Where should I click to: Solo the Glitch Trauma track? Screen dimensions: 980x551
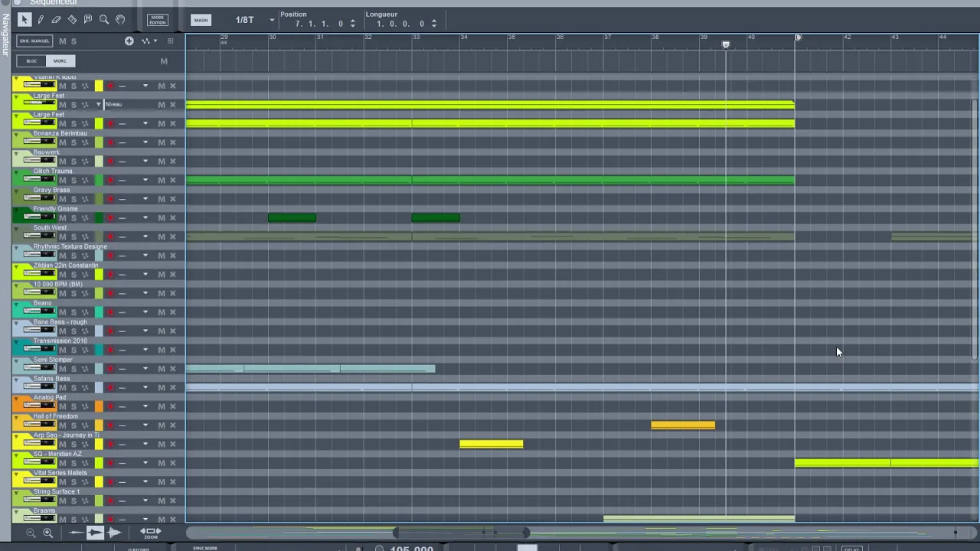coord(73,181)
